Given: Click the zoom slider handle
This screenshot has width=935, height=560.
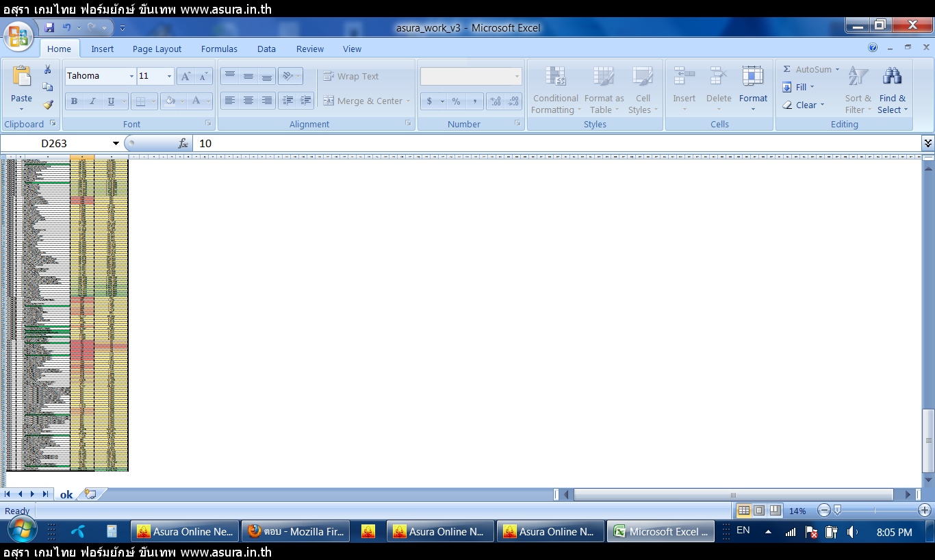Looking at the screenshot, I should (836, 511).
